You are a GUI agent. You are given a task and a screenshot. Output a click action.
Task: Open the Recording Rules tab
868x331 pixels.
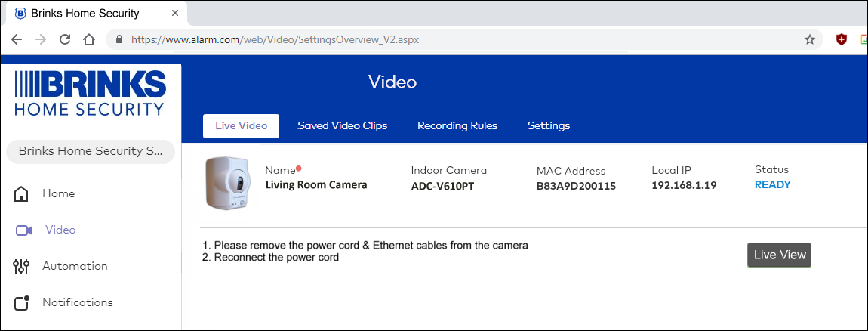[x=457, y=126]
